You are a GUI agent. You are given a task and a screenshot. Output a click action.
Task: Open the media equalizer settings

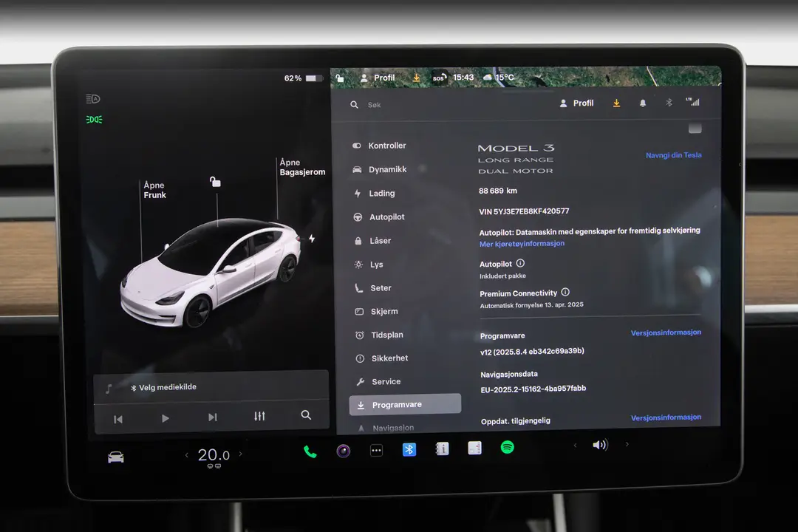tap(259, 417)
